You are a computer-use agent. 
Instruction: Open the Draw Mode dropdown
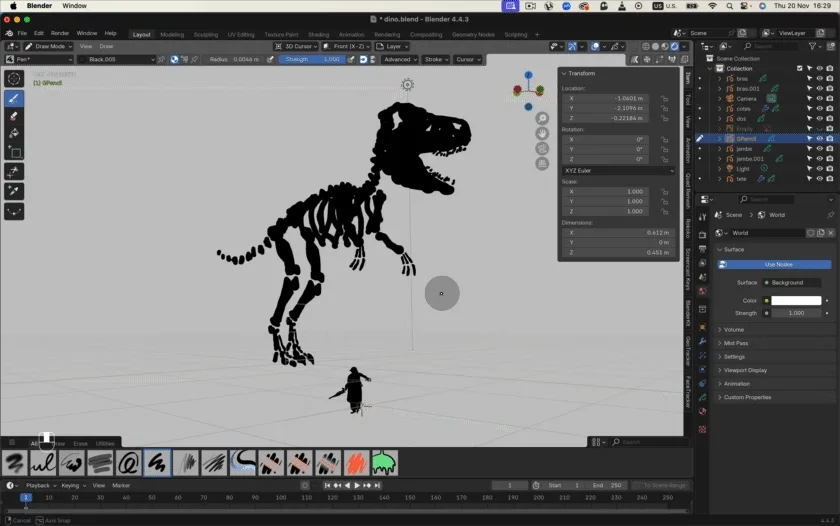pos(47,46)
